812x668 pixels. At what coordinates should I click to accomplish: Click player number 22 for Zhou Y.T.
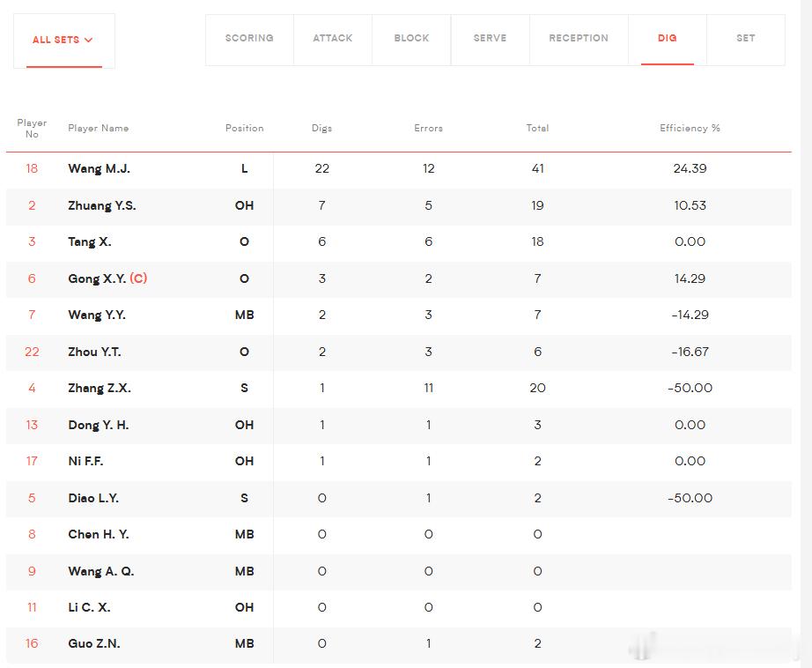(x=32, y=352)
